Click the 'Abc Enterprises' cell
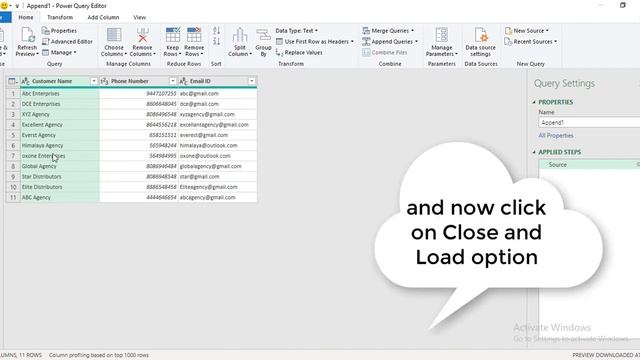 click(x=60, y=93)
